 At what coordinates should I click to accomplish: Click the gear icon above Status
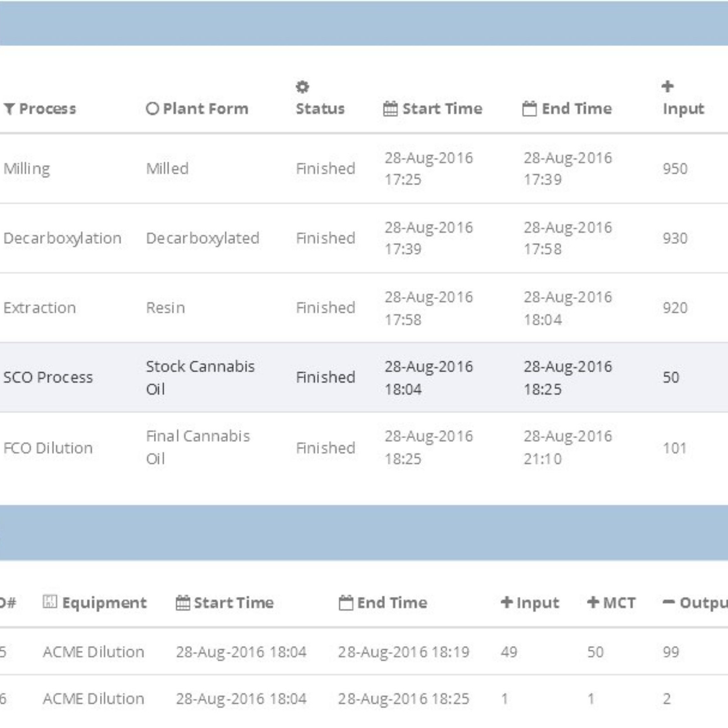[302, 86]
